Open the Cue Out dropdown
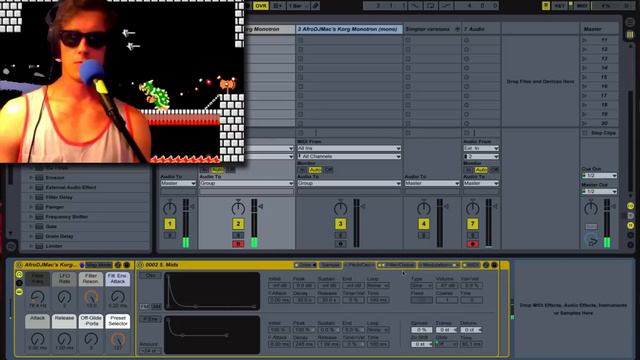 pyautogui.click(x=599, y=176)
